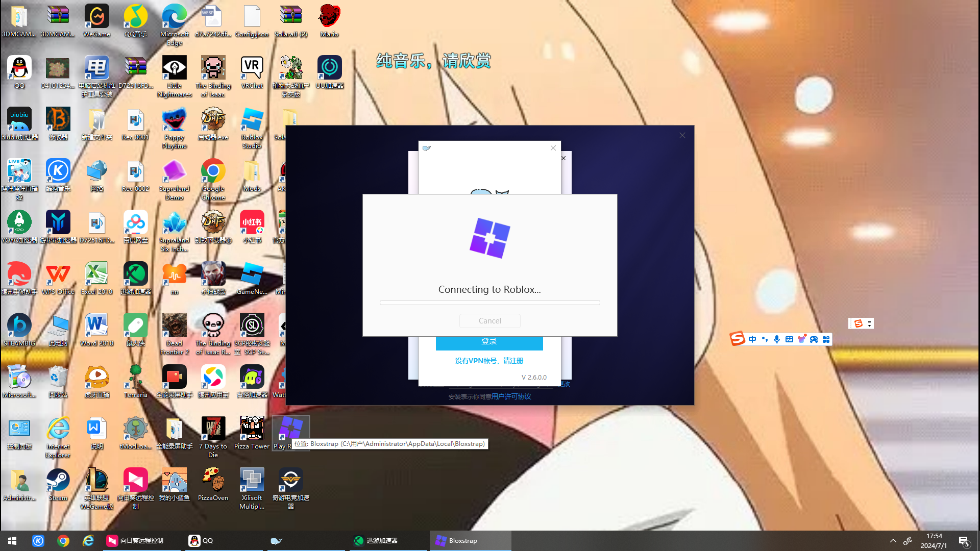The height and width of the screenshot is (551, 980).
Task: Open Roblox Studio desktop shortcut
Action: point(252,128)
